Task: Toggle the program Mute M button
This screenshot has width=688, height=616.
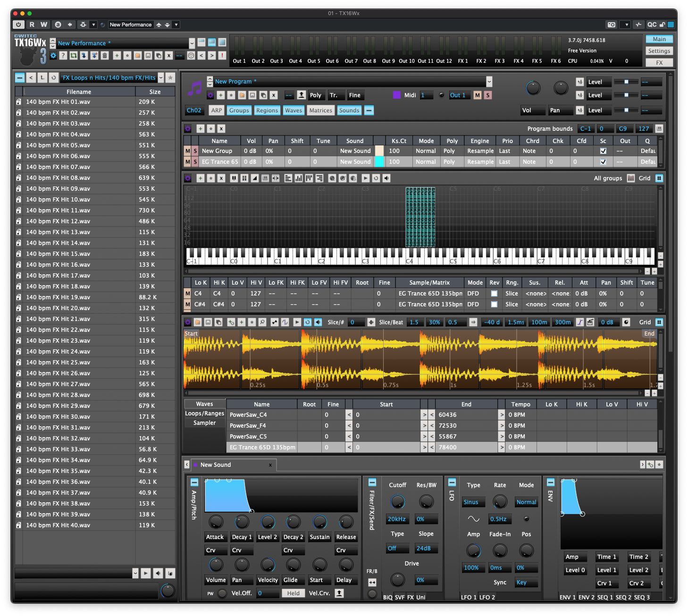Action: [x=478, y=95]
